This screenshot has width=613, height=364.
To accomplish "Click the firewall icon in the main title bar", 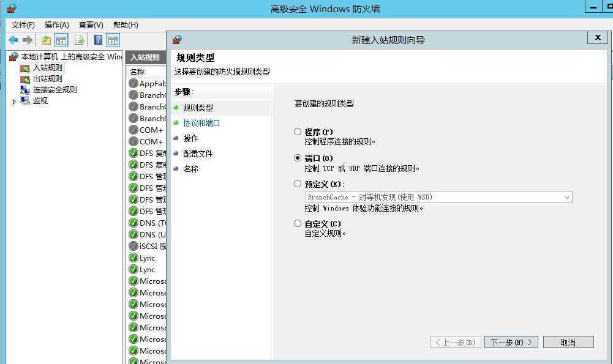I will [x=12, y=8].
